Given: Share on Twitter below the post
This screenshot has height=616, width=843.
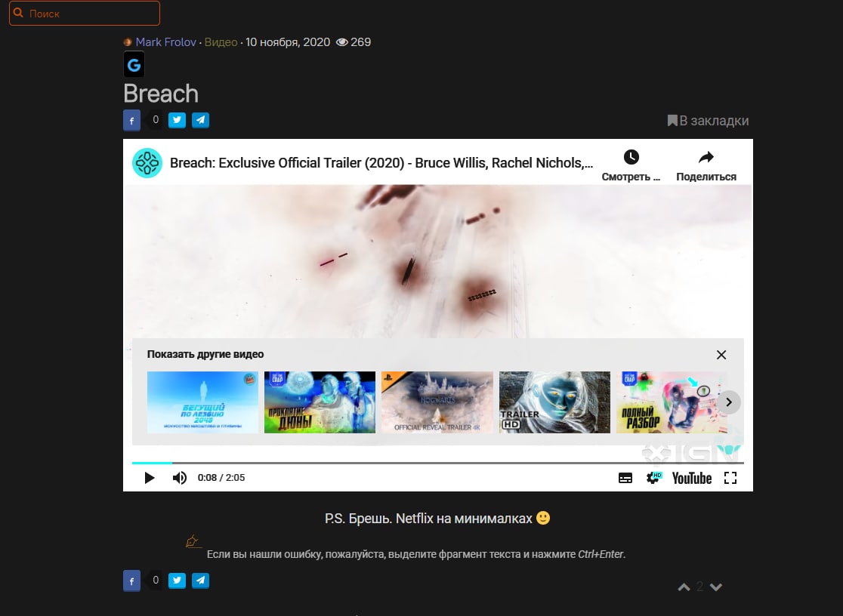Looking at the screenshot, I should pos(177,581).
